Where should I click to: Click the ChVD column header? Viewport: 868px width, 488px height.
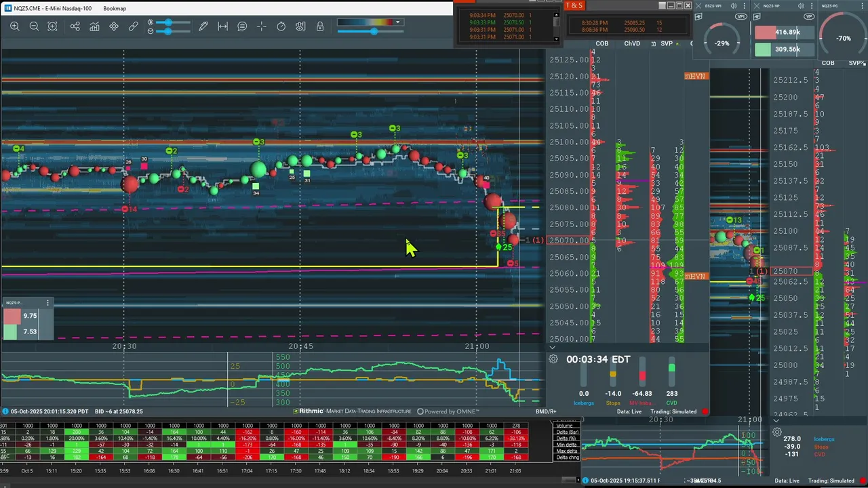click(632, 43)
